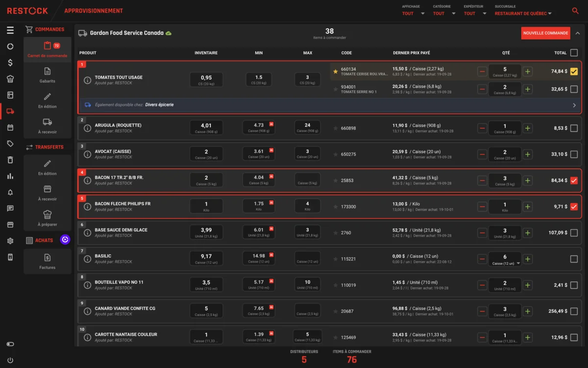Open the Gabarits tab

[x=48, y=75]
